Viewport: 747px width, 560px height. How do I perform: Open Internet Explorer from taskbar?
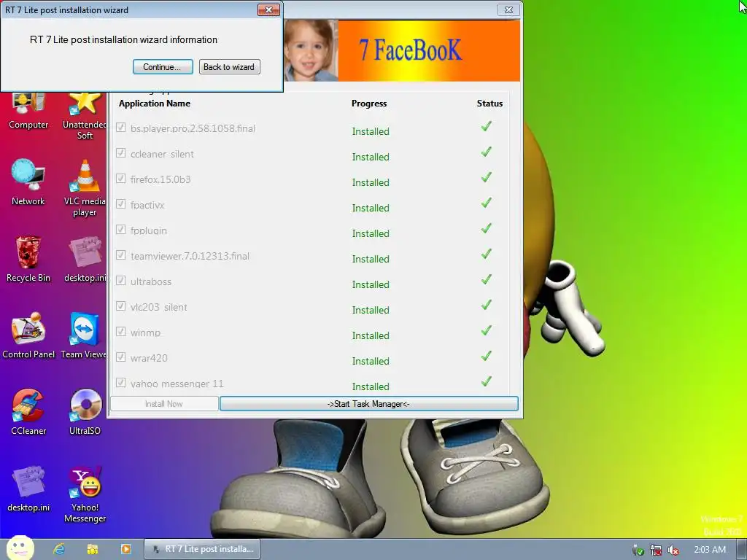point(59,549)
